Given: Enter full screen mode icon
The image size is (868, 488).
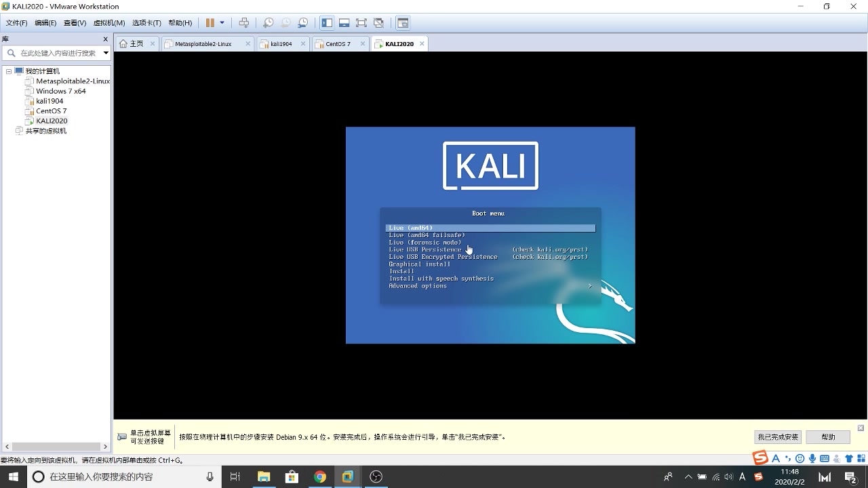Looking at the screenshot, I should pyautogui.click(x=361, y=22).
